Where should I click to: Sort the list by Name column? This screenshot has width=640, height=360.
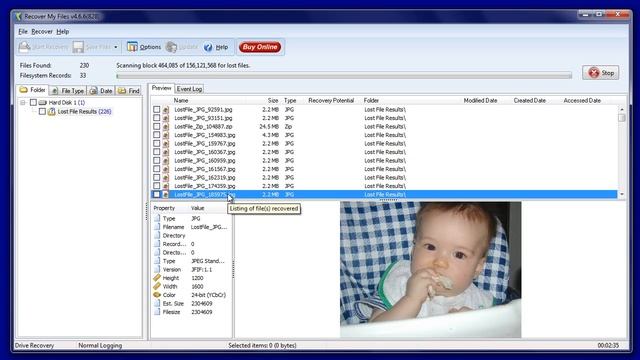181,100
